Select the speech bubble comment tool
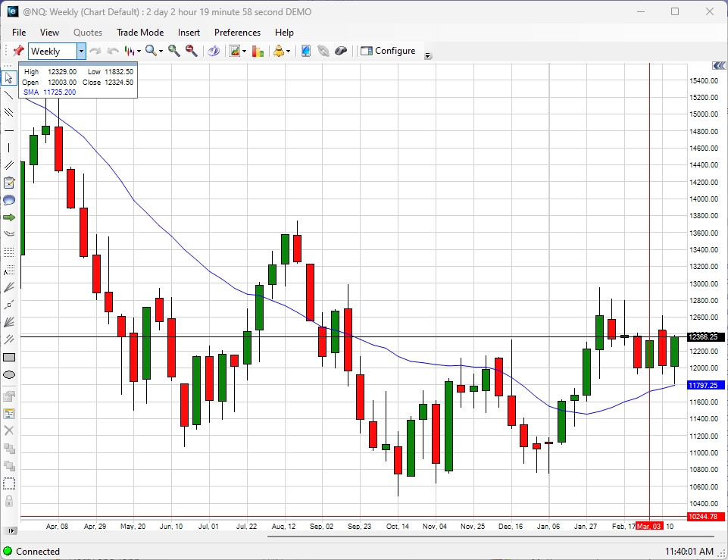 click(9, 200)
